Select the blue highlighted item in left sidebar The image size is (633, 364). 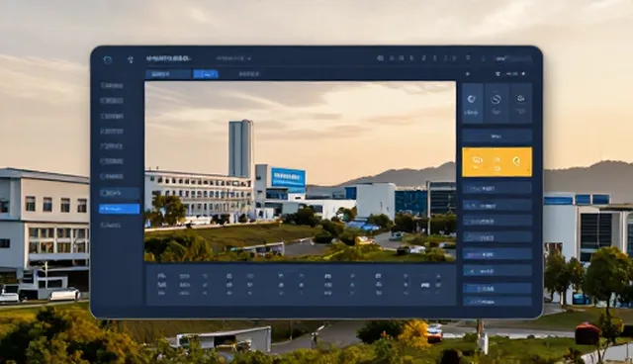pyautogui.click(x=120, y=209)
